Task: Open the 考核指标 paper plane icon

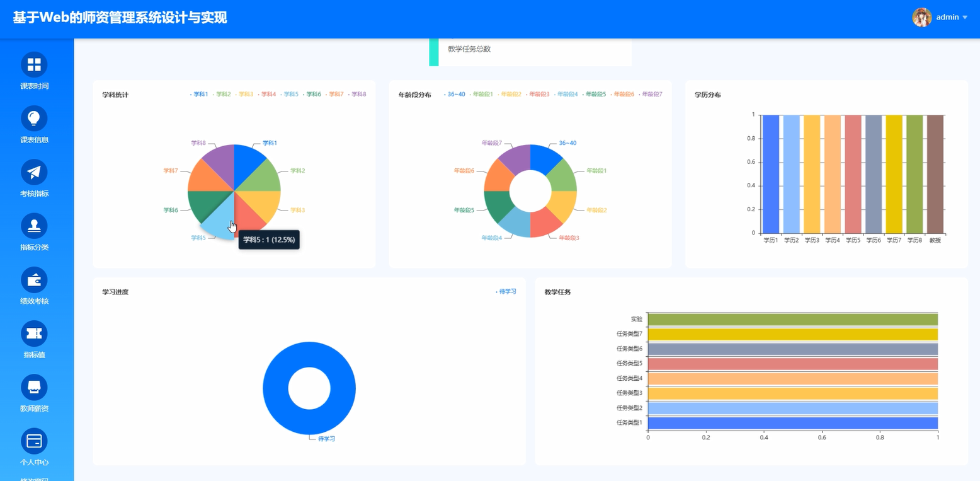Action: (34, 172)
